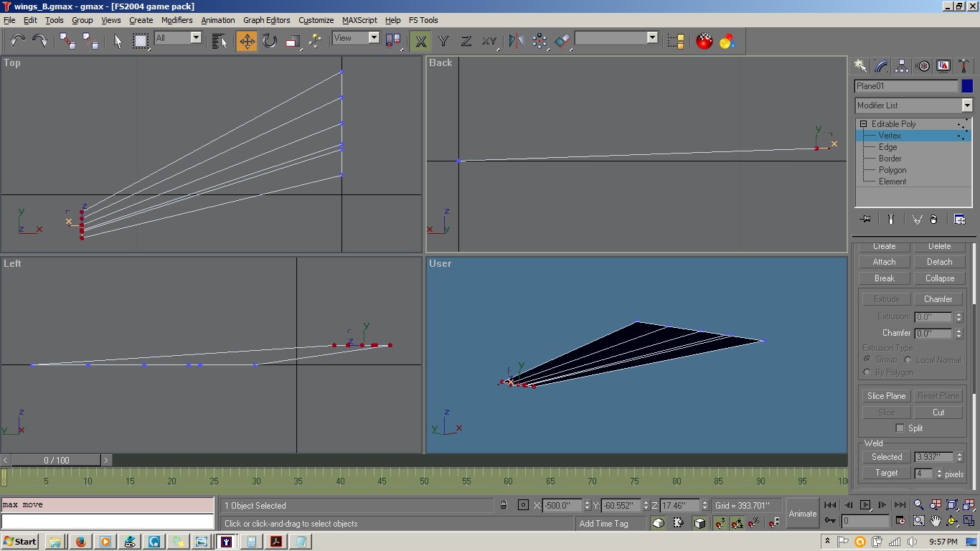
Task: Open the MAXScript menu
Action: pos(359,20)
